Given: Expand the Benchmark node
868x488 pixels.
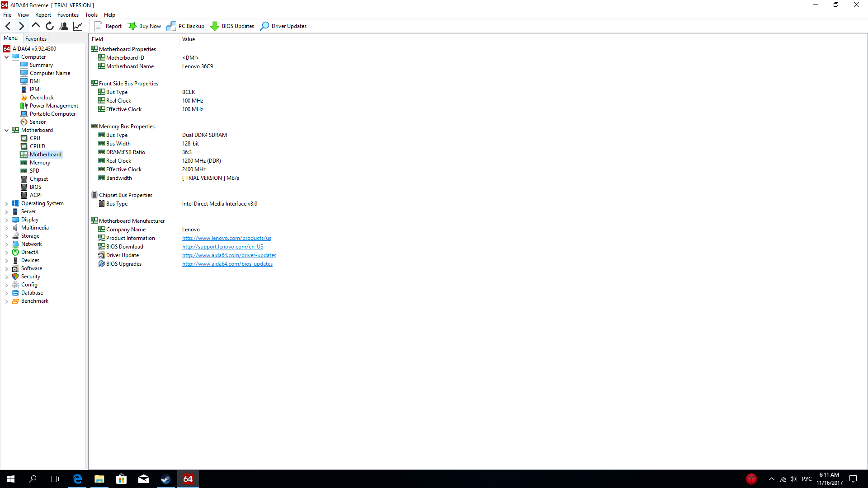Looking at the screenshot, I should 7,301.
